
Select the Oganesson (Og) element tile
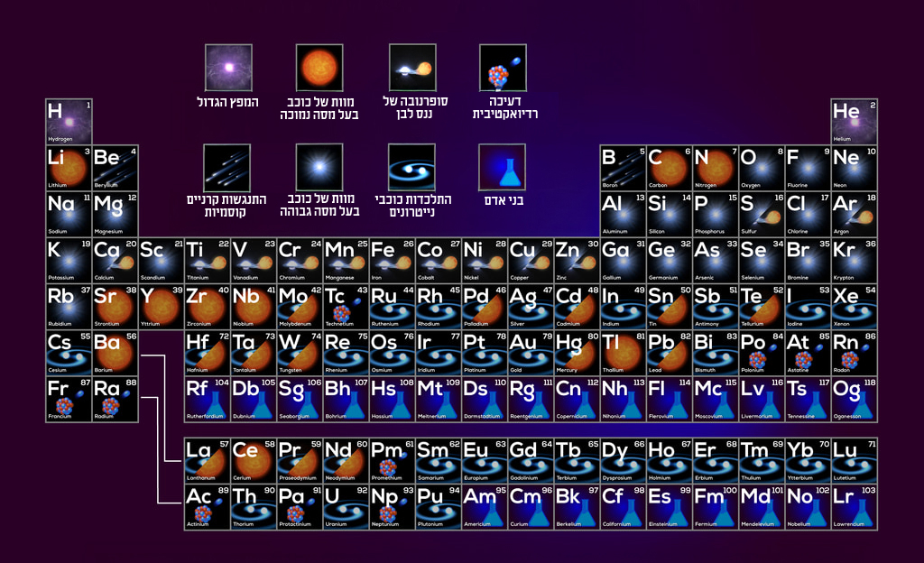(854, 399)
